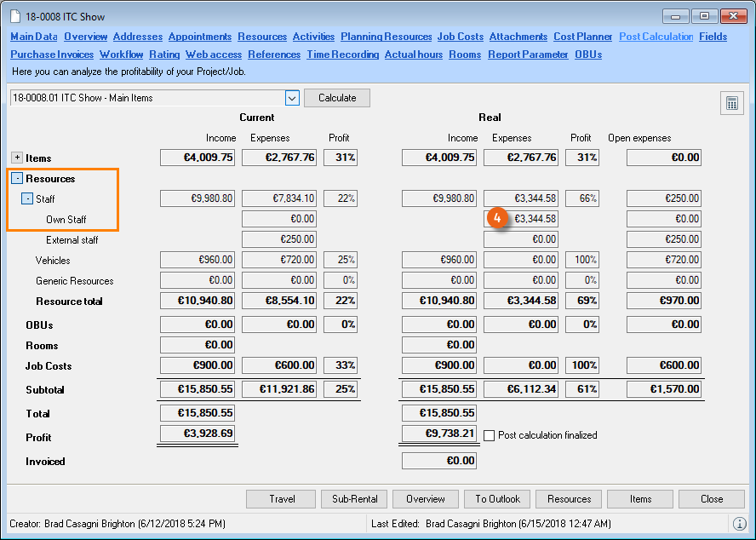
Task: Click the info icon in status bar
Action: pos(739,523)
